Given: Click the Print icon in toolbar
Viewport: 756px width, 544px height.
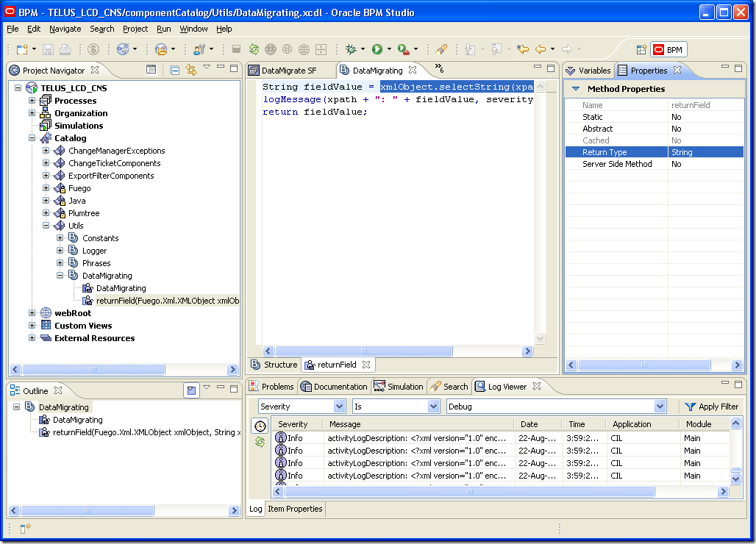Looking at the screenshot, I should click(65, 49).
